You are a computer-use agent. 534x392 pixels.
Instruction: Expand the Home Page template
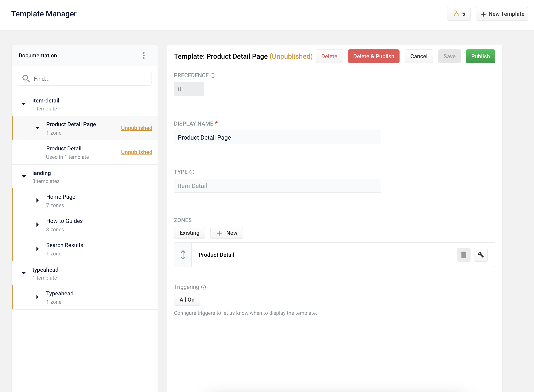37,200
